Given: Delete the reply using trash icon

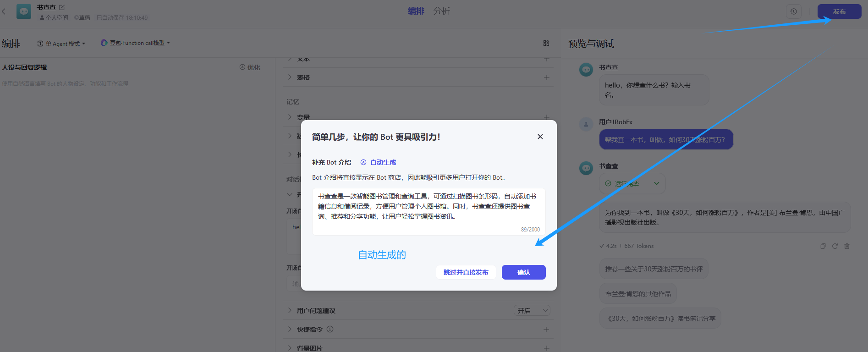Looking at the screenshot, I should pyautogui.click(x=847, y=246).
